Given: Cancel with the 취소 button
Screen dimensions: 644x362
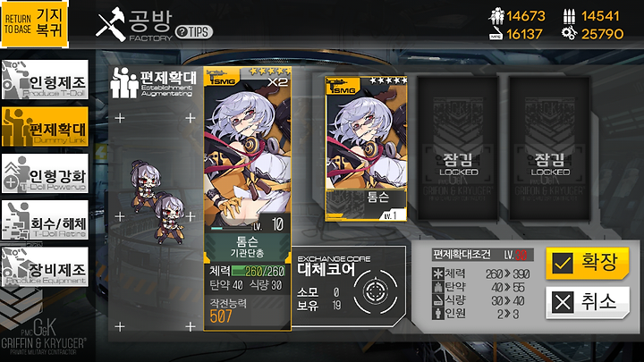Looking at the screenshot, I should [x=588, y=302].
